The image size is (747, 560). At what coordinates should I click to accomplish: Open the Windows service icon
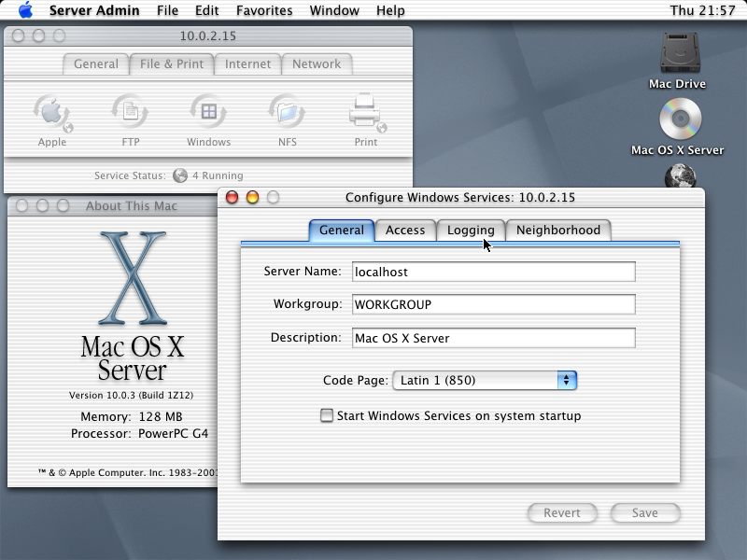[x=208, y=112]
